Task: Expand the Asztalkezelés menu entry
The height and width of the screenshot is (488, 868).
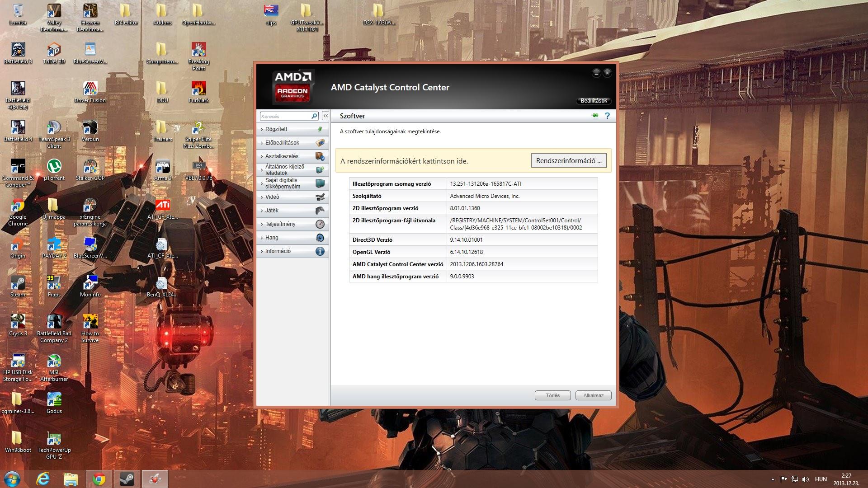Action: 292,156
